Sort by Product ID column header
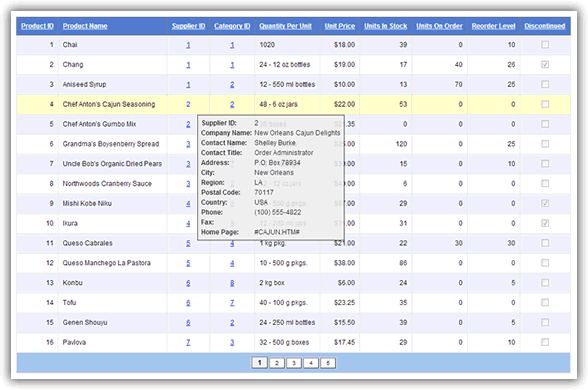The height and width of the screenshot is (390, 588). (37, 26)
